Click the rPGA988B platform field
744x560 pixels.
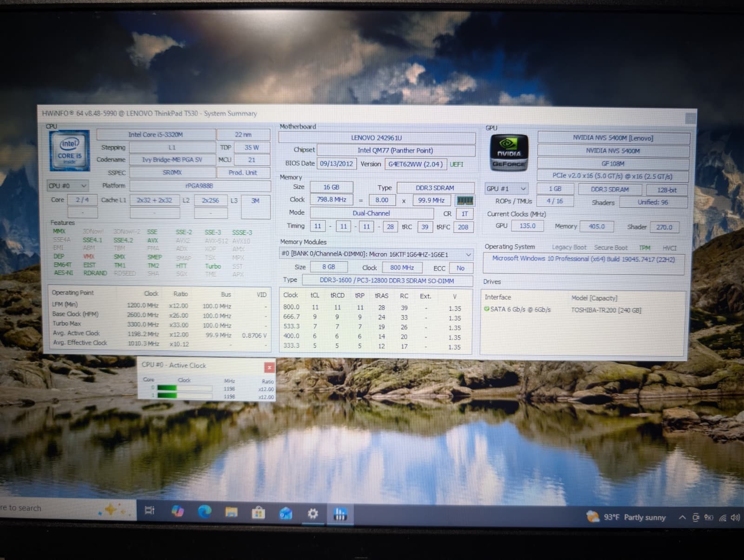pyautogui.click(x=200, y=186)
